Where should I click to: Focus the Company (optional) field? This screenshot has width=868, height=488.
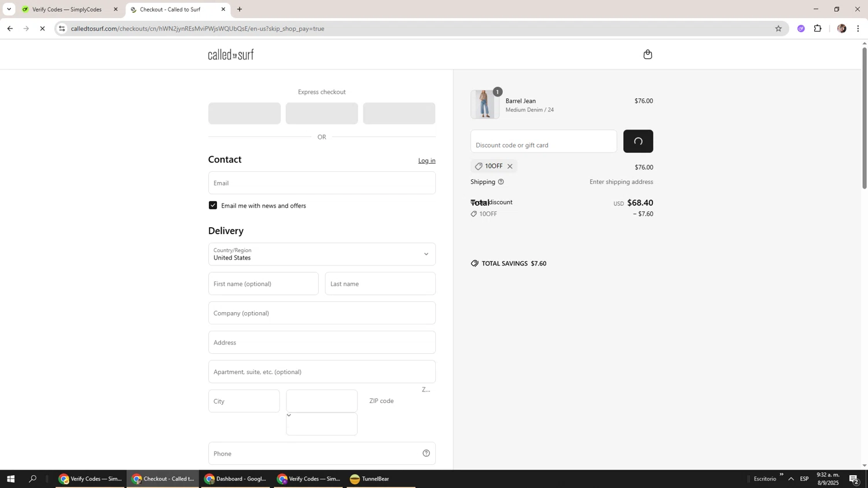pos(322,313)
